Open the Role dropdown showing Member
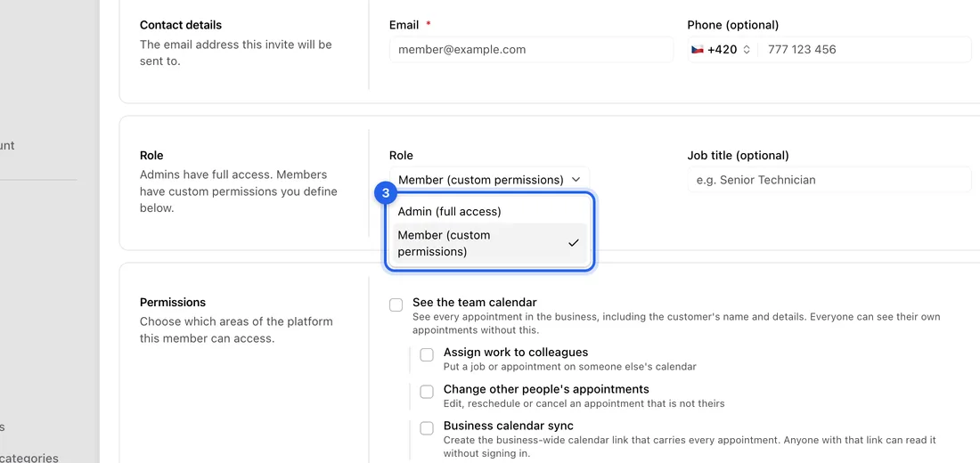 tap(489, 180)
